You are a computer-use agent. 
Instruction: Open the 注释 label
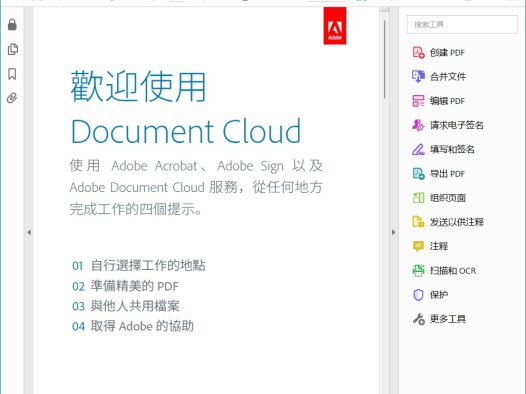439,246
